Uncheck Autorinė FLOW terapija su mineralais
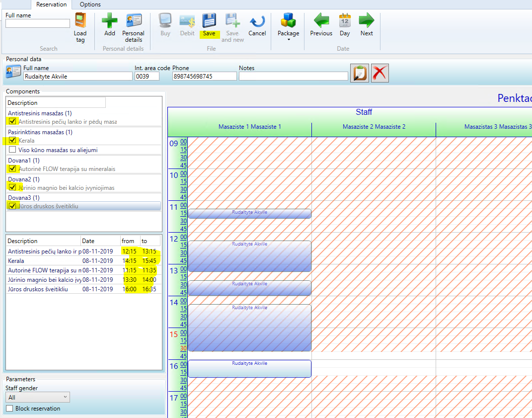This screenshot has width=532, height=418. coord(12,168)
